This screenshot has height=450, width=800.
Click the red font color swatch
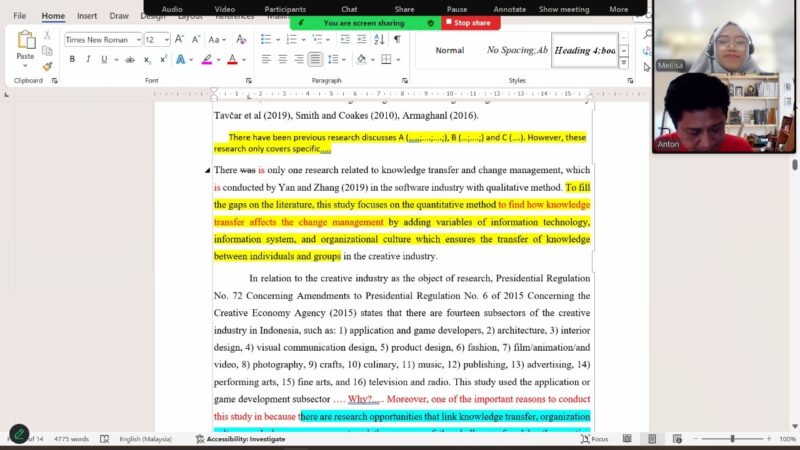(232, 60)
